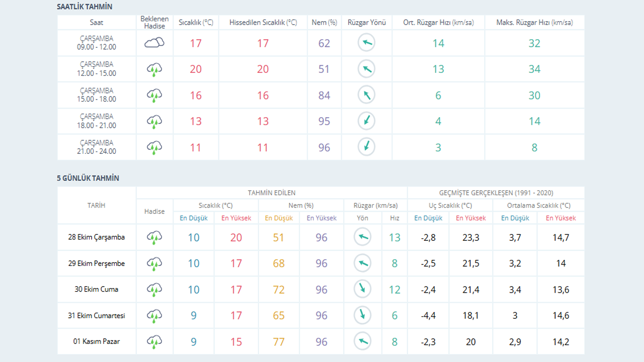
Task: Click rain icon for 30 Ekim Cuma
Action: pos(154,290)
